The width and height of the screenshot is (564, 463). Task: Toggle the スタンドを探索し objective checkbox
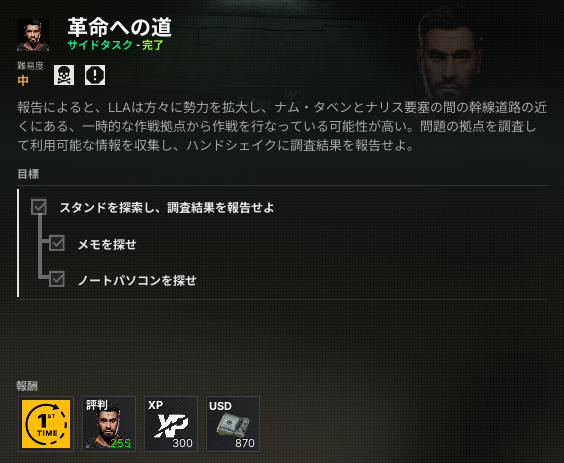click(39, 207)
